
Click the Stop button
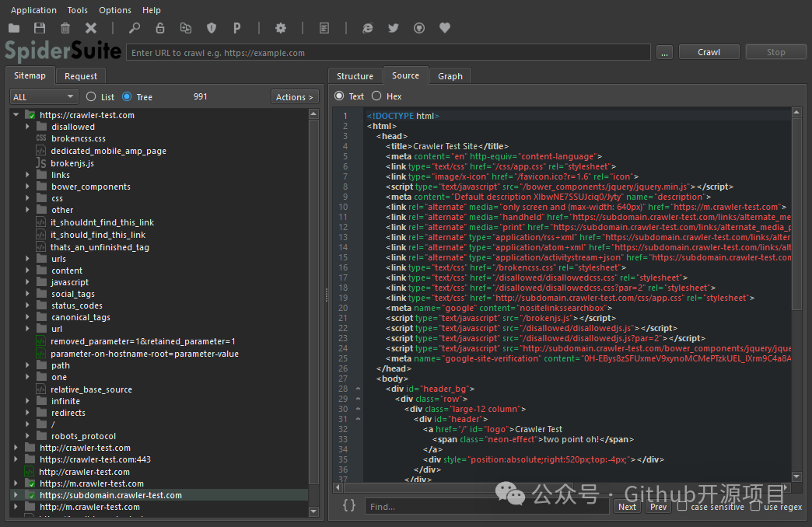(x=775, y=52)
